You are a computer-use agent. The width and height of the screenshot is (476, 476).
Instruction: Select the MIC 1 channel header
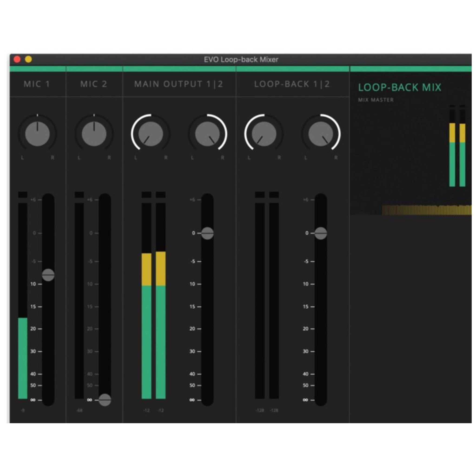(x=37, y=84)
